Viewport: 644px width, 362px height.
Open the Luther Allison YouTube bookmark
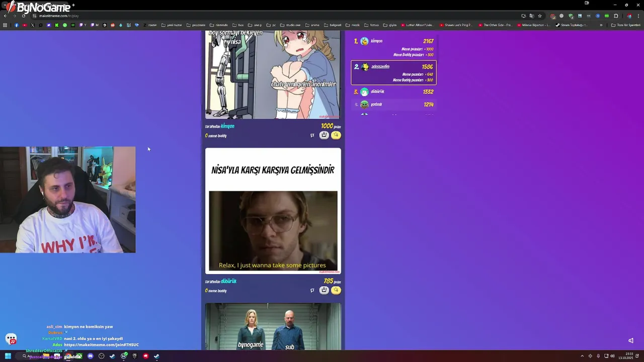click(x=417, y=25)
